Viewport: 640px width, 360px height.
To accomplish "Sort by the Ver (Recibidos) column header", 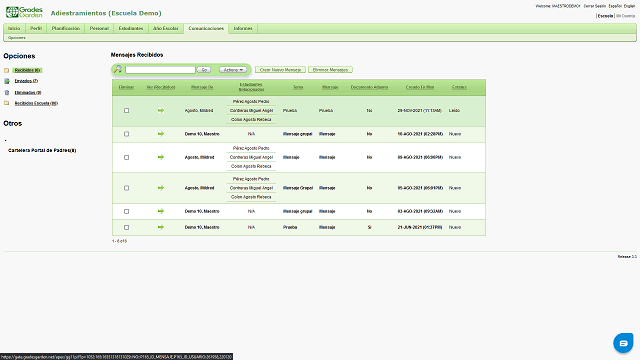I will [x=161, y=87].
